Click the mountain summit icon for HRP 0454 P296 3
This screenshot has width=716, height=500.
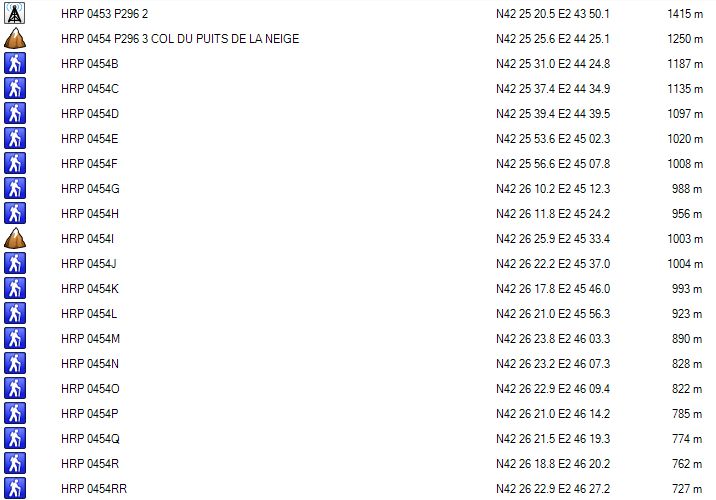15,38
